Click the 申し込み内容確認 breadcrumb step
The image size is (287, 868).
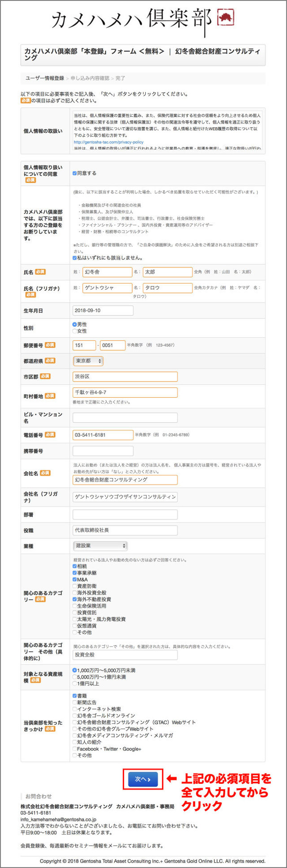coord(90,78)
